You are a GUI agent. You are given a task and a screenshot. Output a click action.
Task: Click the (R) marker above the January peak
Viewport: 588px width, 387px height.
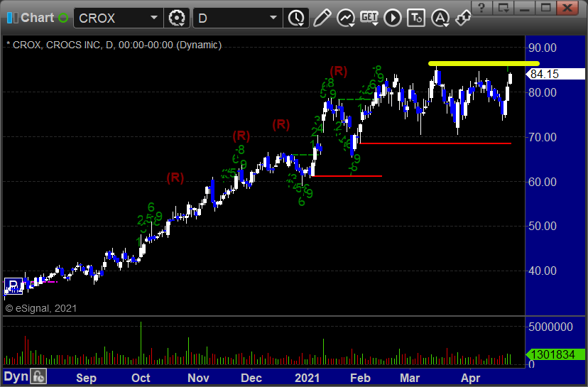(339, 71)
